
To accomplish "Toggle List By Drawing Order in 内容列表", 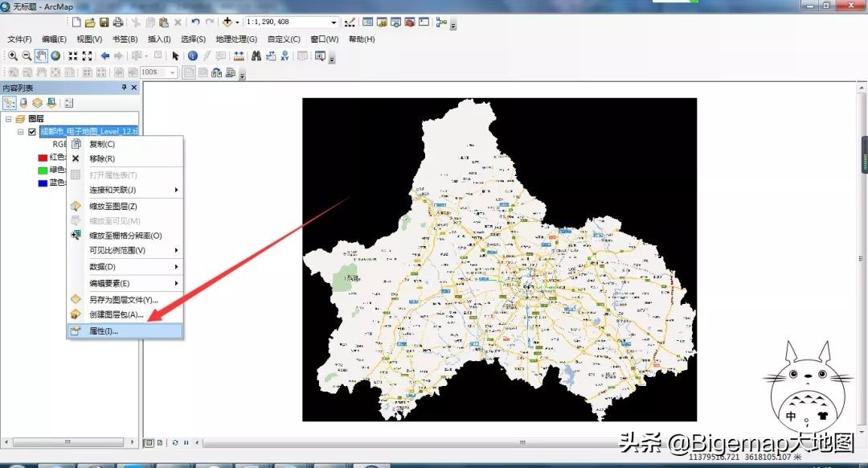I will pos(10,103).
